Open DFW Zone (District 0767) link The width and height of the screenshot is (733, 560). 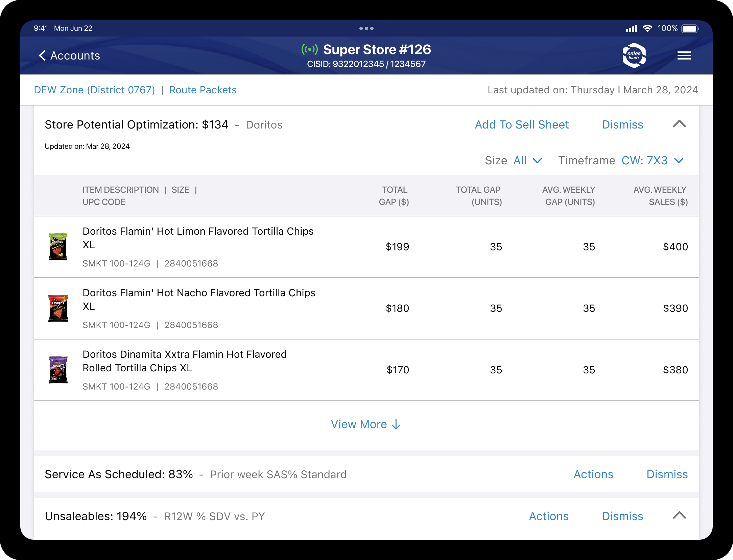94,90
